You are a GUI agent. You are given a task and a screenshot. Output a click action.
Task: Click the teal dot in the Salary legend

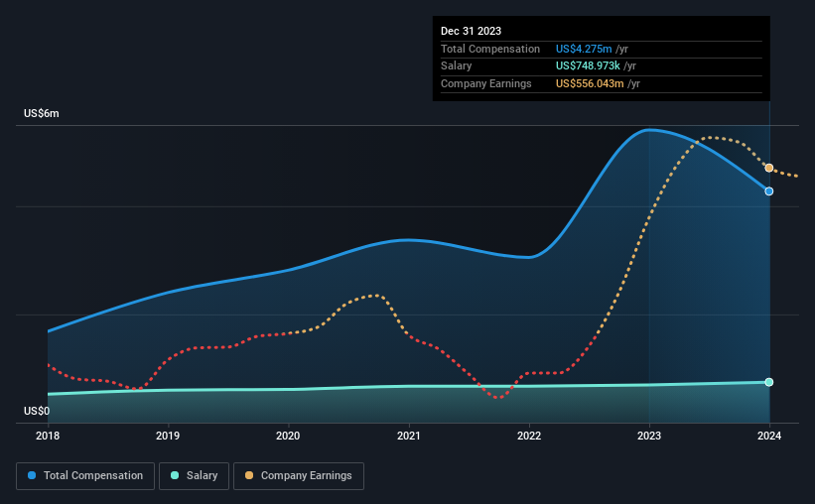click(175, 475)
